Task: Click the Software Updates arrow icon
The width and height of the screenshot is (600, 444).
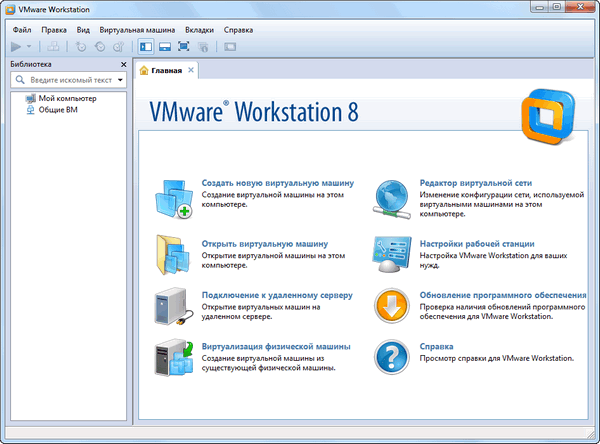Action: (395, 307)
